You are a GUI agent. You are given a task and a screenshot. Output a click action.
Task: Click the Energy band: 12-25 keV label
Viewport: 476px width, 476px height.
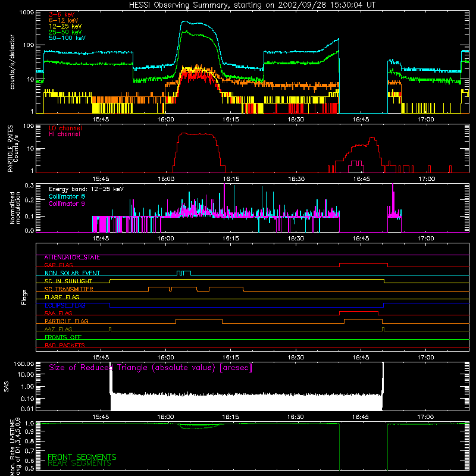(x=86, y=189)
